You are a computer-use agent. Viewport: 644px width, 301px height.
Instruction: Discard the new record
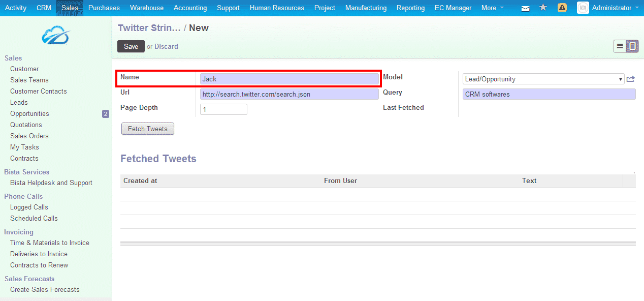(x=166, y=46)
